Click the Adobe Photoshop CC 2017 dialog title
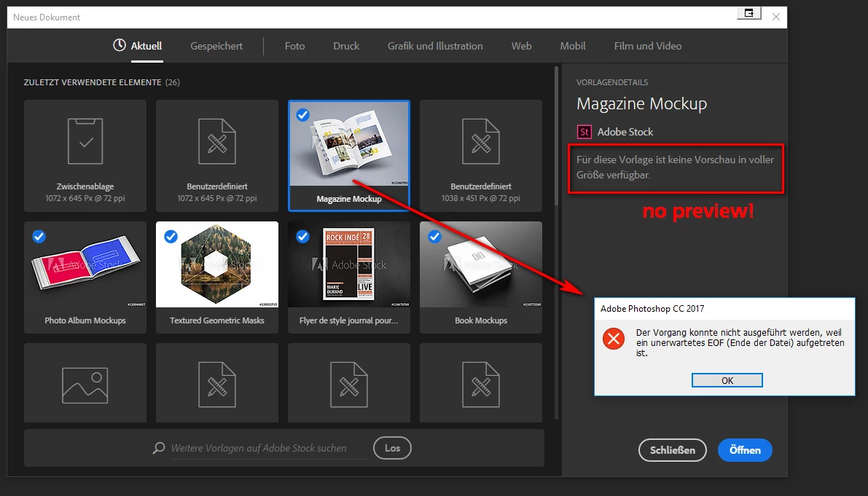Viewport: 868px width, 496px height. click(x=652, y=309)
